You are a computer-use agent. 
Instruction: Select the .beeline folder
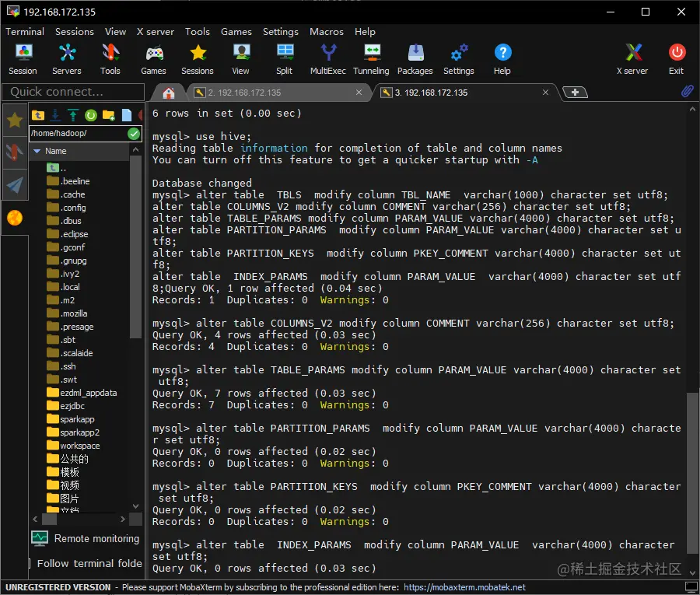(68, 181)
